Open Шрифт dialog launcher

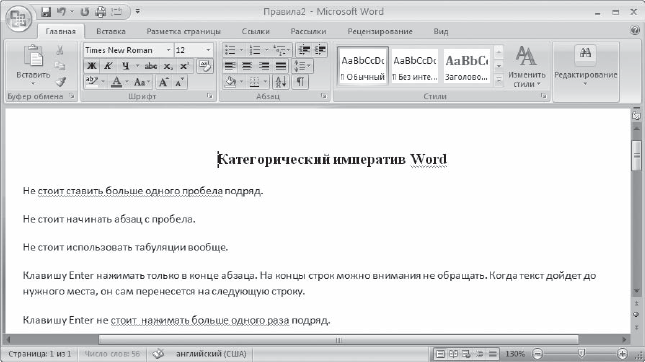click(210, 96)
